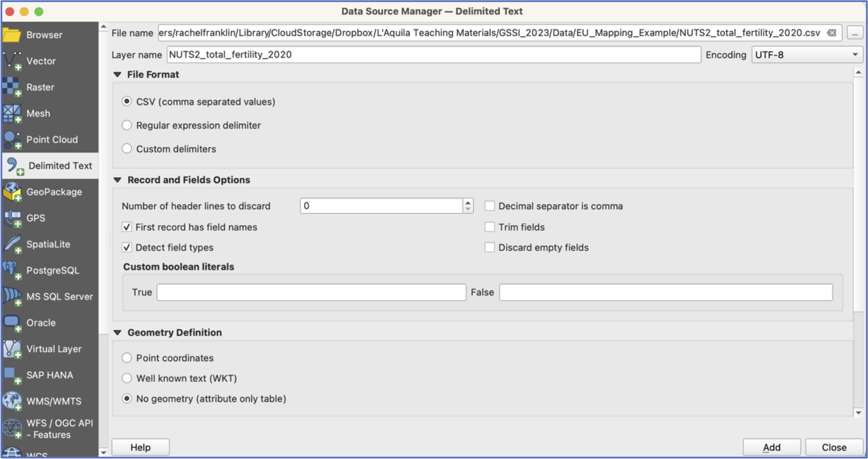Choose Regular expression delimiter format
The width and height of the screenshot is (868, 459).
(127, 125)
